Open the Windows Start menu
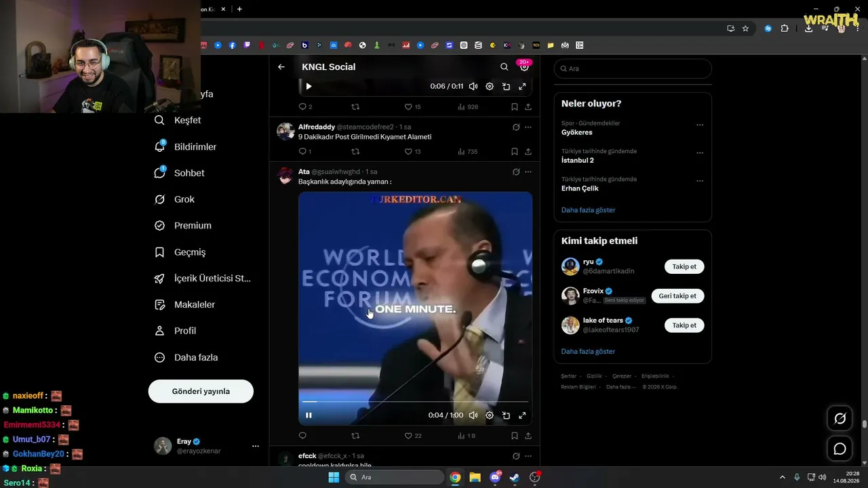Screen dimensions: 868x488 point(334,477)
